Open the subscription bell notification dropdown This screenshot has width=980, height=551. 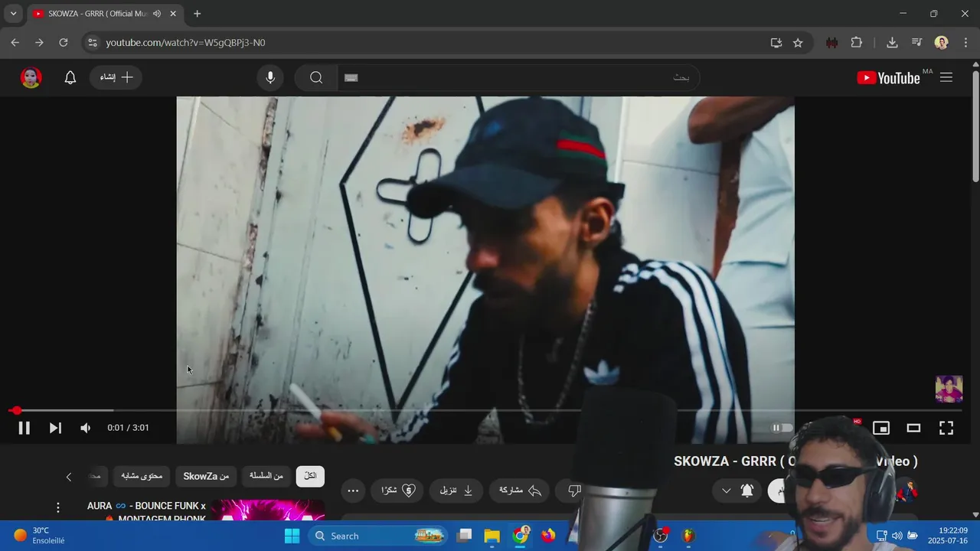[737, 491]
